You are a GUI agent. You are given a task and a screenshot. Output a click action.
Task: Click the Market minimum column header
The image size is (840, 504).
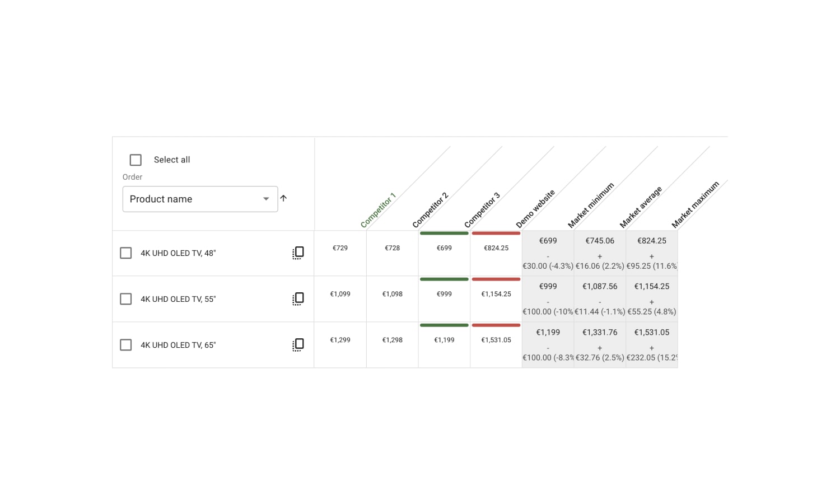(591, 205)
